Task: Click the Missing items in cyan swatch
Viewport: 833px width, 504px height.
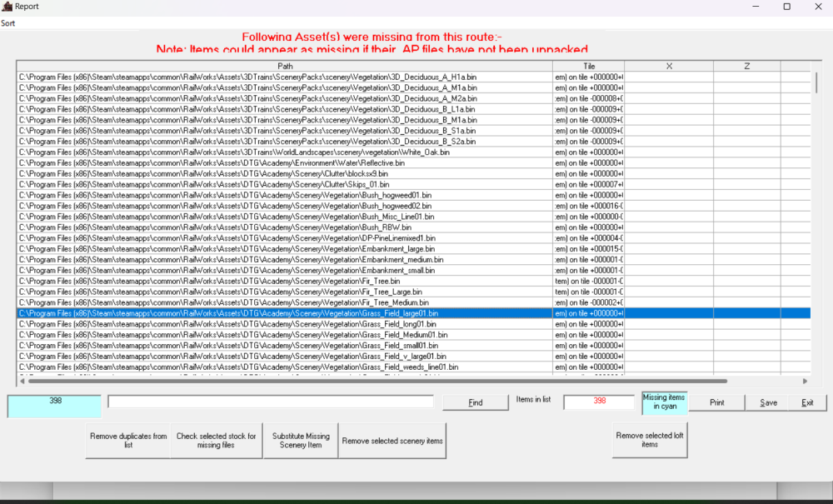Action: tap(665, 402)
